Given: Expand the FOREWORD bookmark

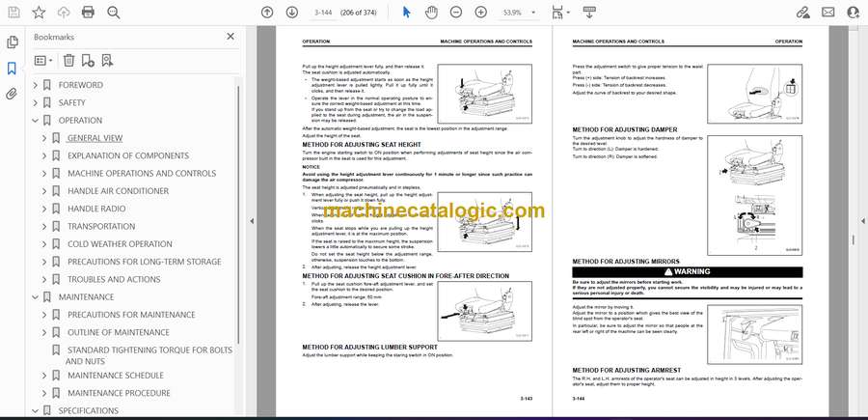Looking at the screenshot, I should [x=36, y=85].
